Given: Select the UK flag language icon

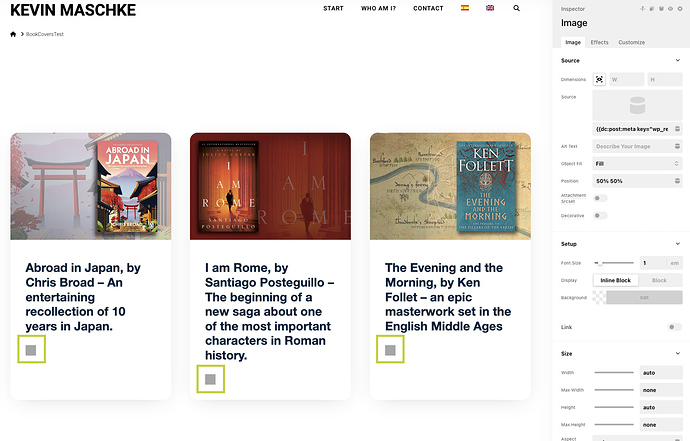Looking at the screenshot, I should [489, 8].
